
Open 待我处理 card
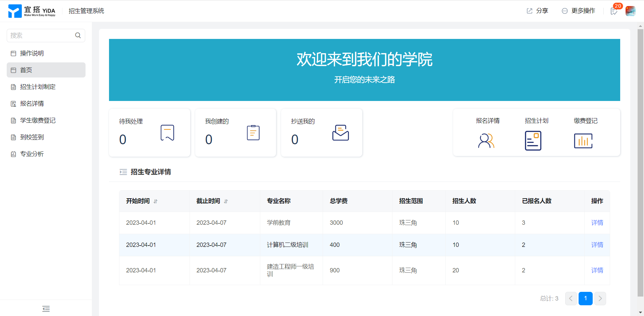click(150, 133)
